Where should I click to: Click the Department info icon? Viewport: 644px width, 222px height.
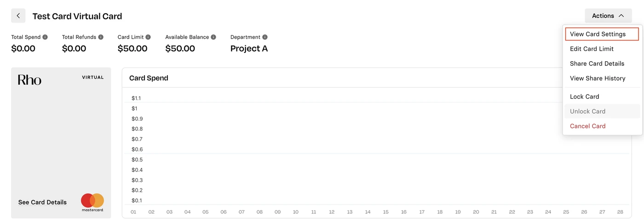click(265, 37)
